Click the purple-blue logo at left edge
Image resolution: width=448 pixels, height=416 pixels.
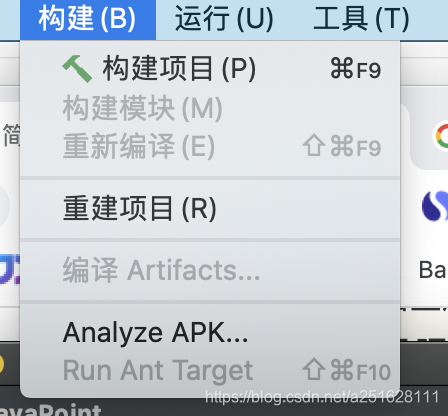click(10, 269)
